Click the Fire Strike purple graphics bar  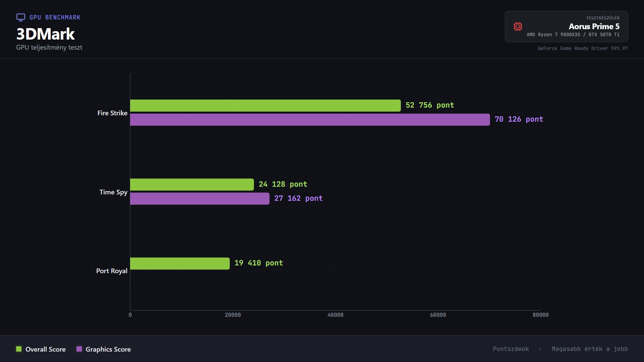click(x=310, y=120)
